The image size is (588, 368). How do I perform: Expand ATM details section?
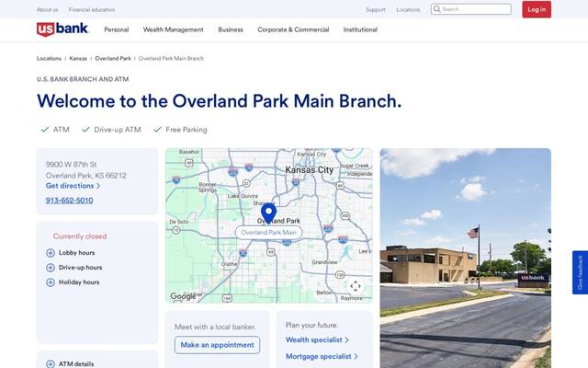point(70,363)
